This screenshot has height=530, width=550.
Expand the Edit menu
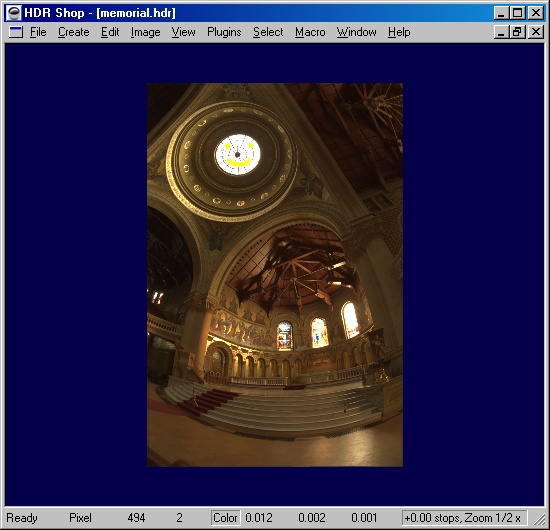pos(110,32)
